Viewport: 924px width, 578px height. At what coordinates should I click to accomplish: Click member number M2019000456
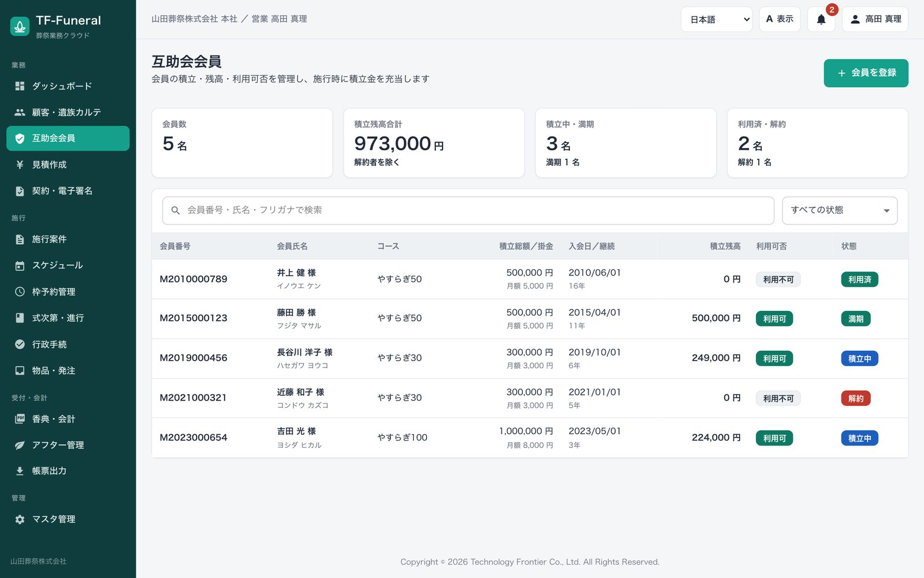[x=193, y=358]
